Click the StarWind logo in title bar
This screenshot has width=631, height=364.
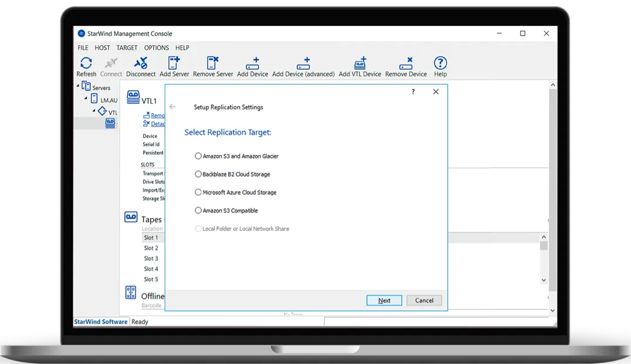(x=82, y=33)
